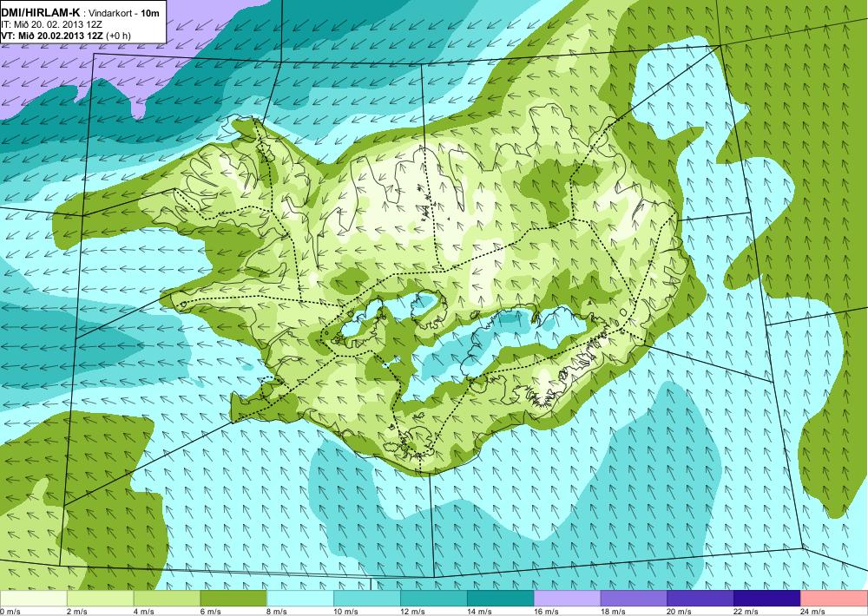This screenshot has width=868, height=616.
Task: Pick the light green swatch between 4 and 6 m/s
Action: pos(168,599)
